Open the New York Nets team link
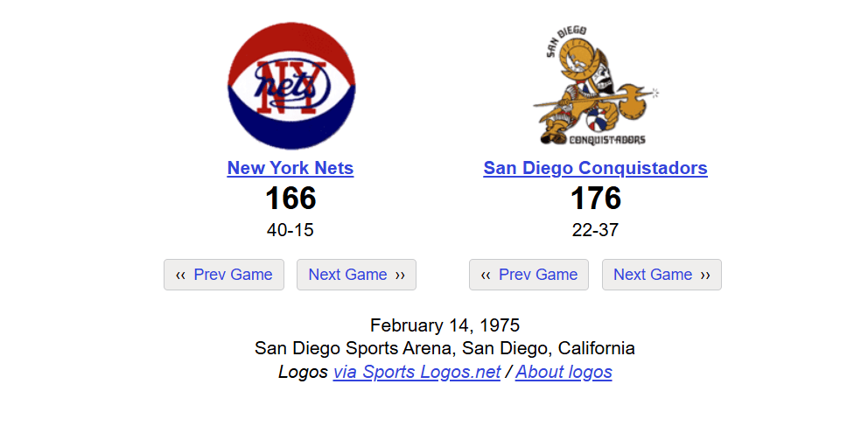The height and width of the screenshot is (433, 868). tap(290, 168)
